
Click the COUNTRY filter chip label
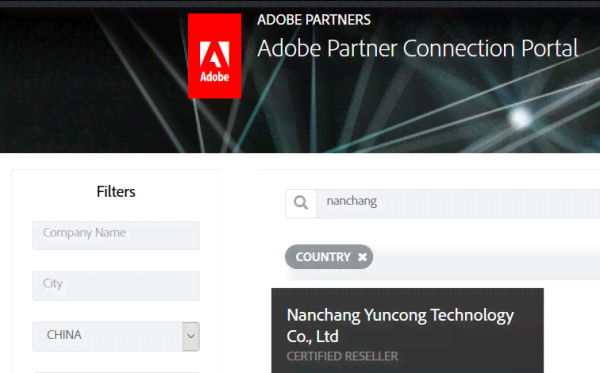[323, 257]
